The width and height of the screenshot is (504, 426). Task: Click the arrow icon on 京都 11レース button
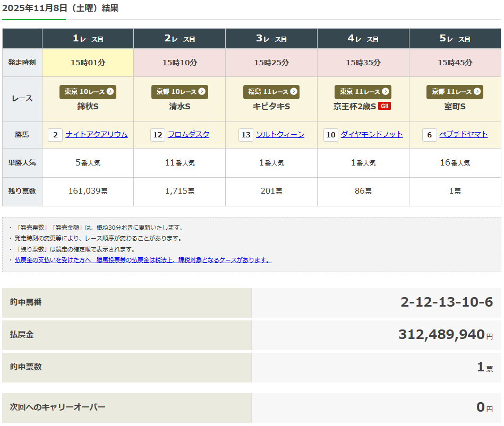[477, 92]
